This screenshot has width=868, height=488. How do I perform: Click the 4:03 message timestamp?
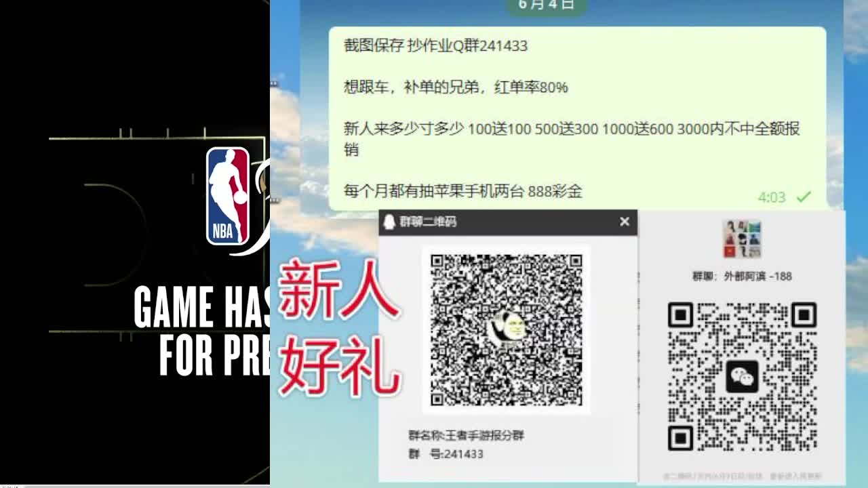pyautogui.click(x=772, y=197)
